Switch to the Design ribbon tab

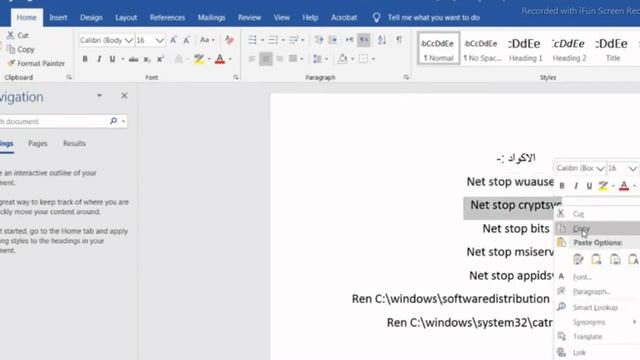(x=91, y=18)
